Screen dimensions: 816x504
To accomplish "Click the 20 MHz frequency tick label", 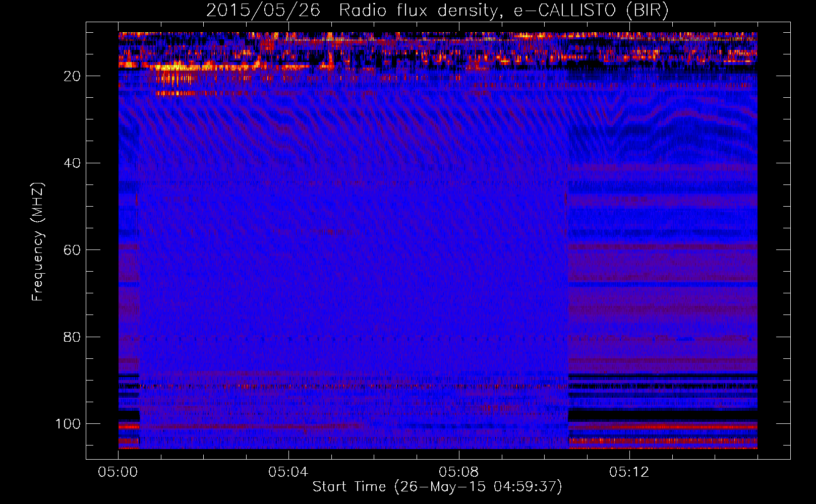I will [x=72, y=76].
